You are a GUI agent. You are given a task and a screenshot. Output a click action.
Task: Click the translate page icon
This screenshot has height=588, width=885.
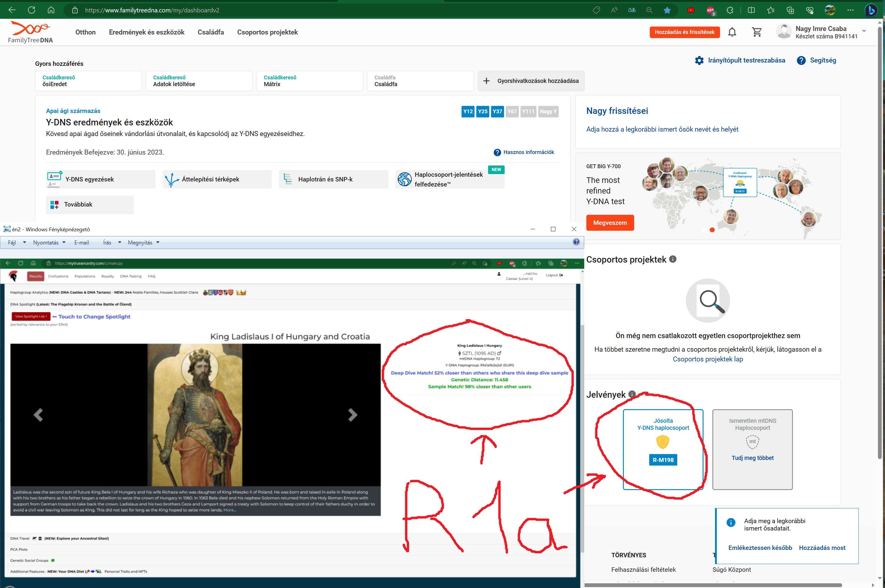click(x=632, y=10)
